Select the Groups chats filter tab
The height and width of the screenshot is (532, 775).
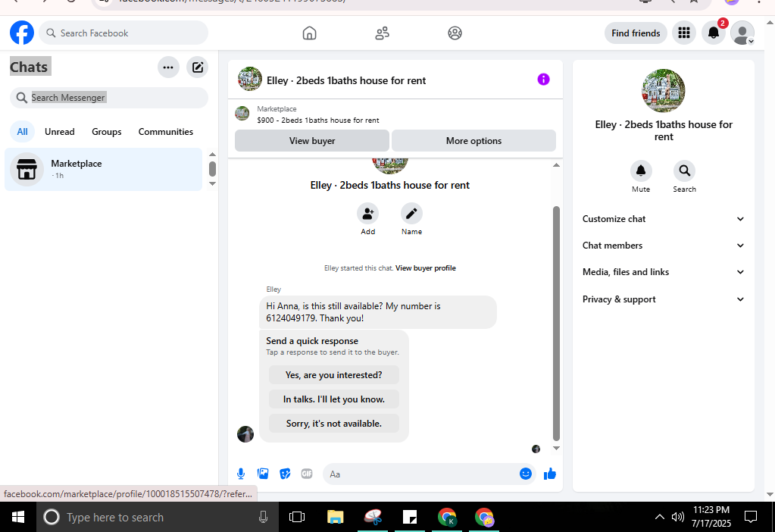[107, 132]
